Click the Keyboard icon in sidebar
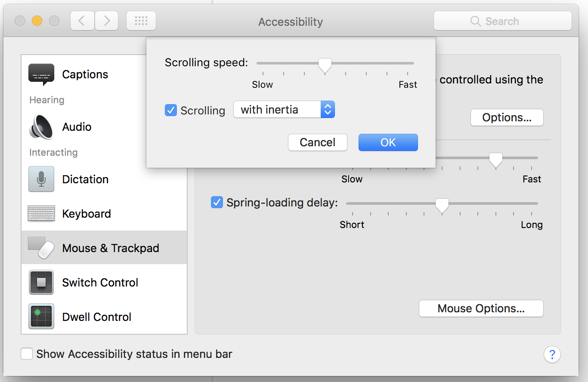The height and width of the screenshot is (382, 588). point(41,213)
